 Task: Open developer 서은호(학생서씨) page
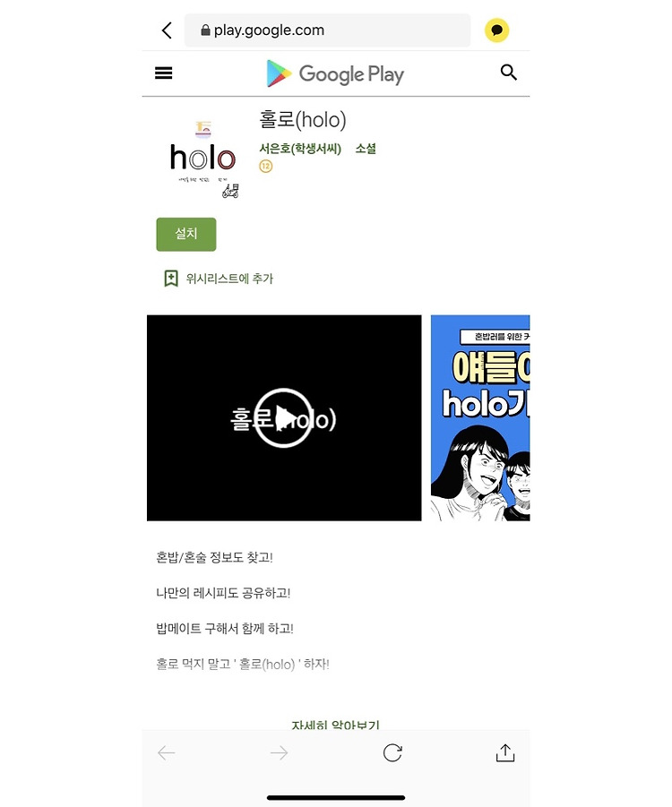(x=300, y=149)
